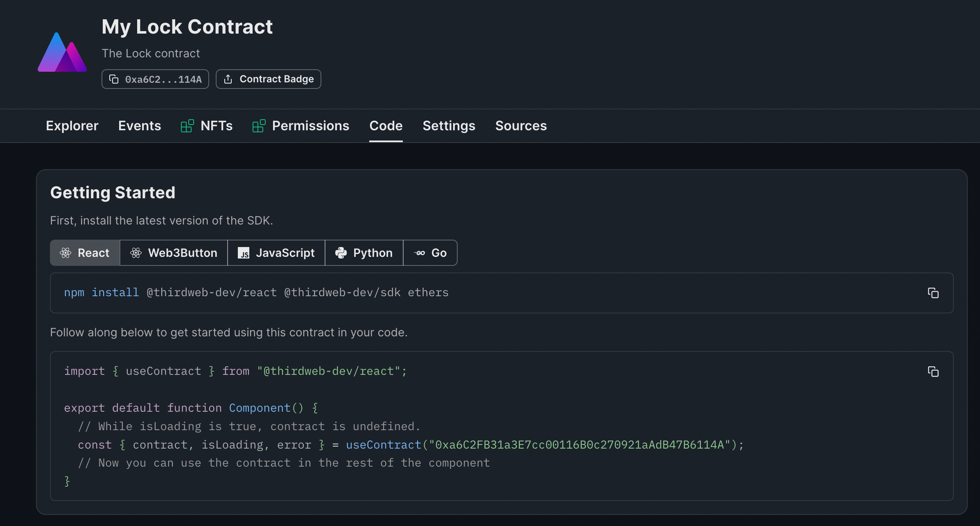Open the contract Settings page
The height and width of the screenshot is (526, 980).
(449, 126)
